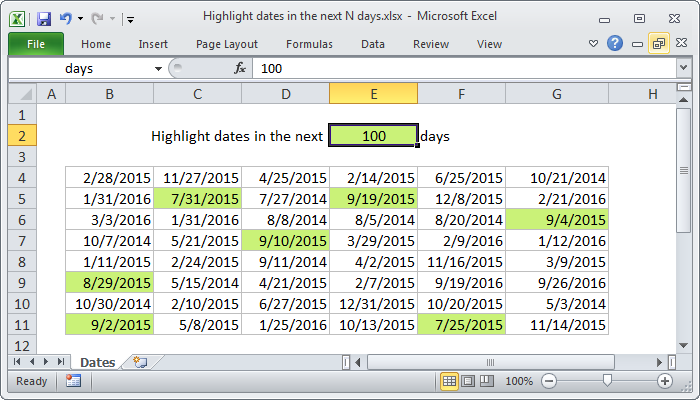Click the Save icon in quick access toolbar

click(43, 18)
